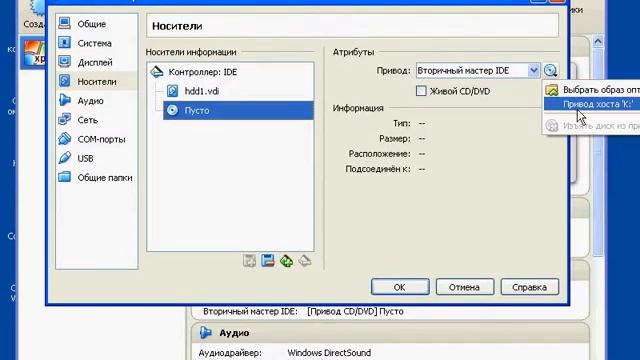Screen dimensions: 640x360
Task: Click the Носители disk icon in sidebar
Action: pyautogui.click(x=64, y=80)
